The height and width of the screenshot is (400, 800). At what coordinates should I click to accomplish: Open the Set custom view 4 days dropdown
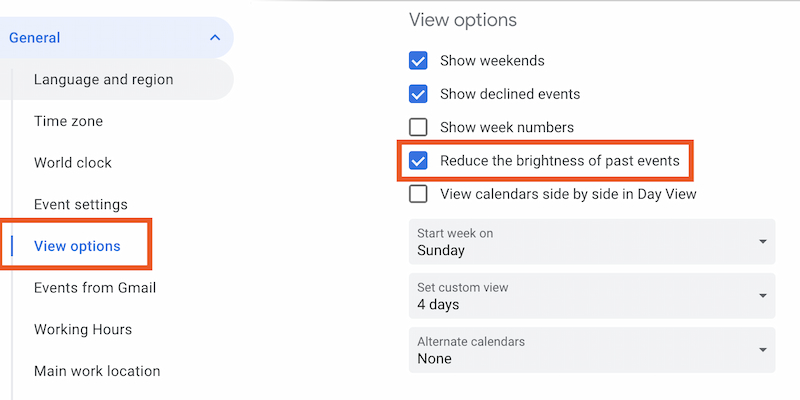pyautogui.click(x=592, y=296)
